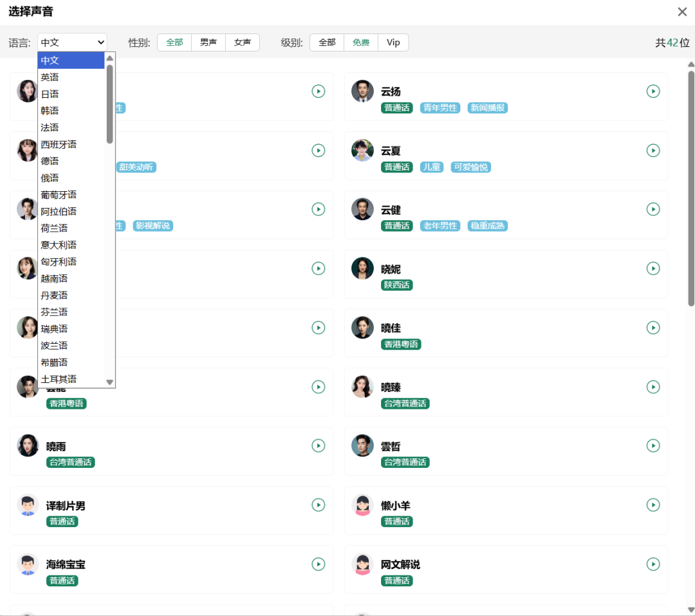Click the 甜美动听 tag
The image size is (695, 616).
[x=136, y=167]
